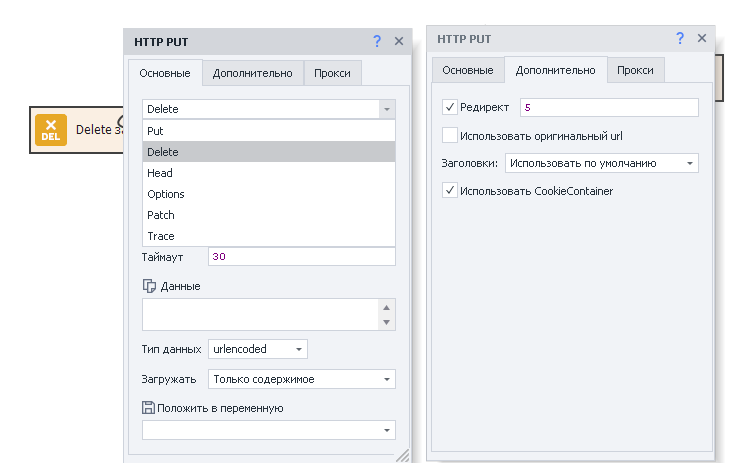
Task: Collapse the method dropdown showing Delete
Action: coord(387,109)
